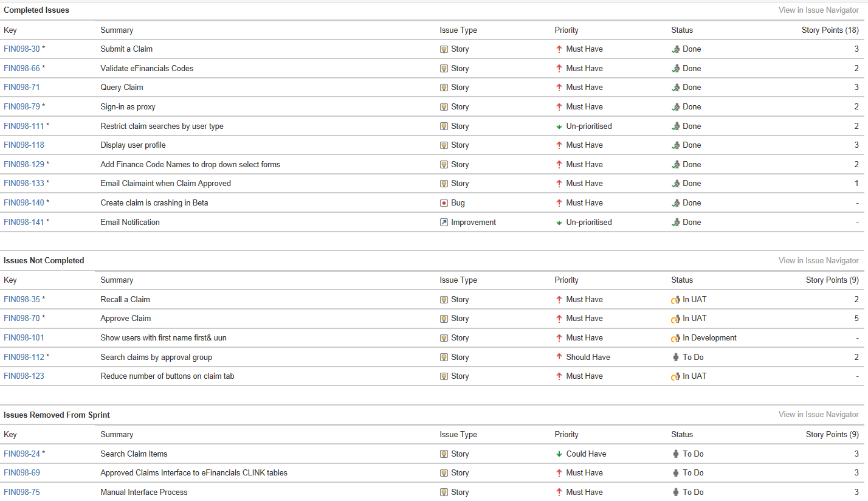This screenshot has width=868, height=501.
Task: Open issue FIN098-30
Action: point(22,49)
